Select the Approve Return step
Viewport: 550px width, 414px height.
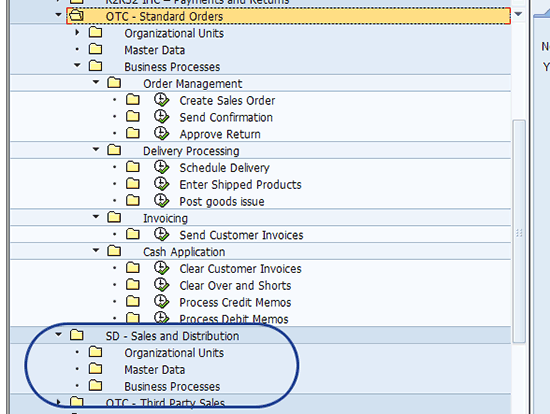coord(220,134)
